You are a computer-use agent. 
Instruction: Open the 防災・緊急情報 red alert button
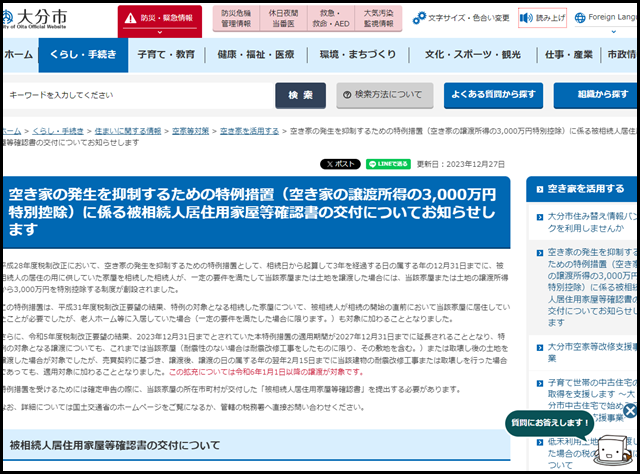160,21
